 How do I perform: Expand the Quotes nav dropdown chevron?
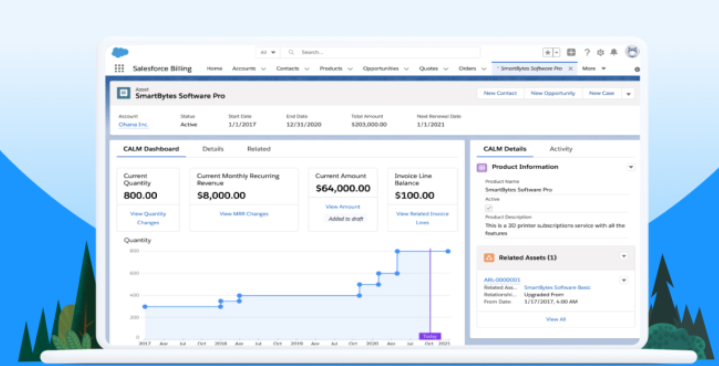446,69
